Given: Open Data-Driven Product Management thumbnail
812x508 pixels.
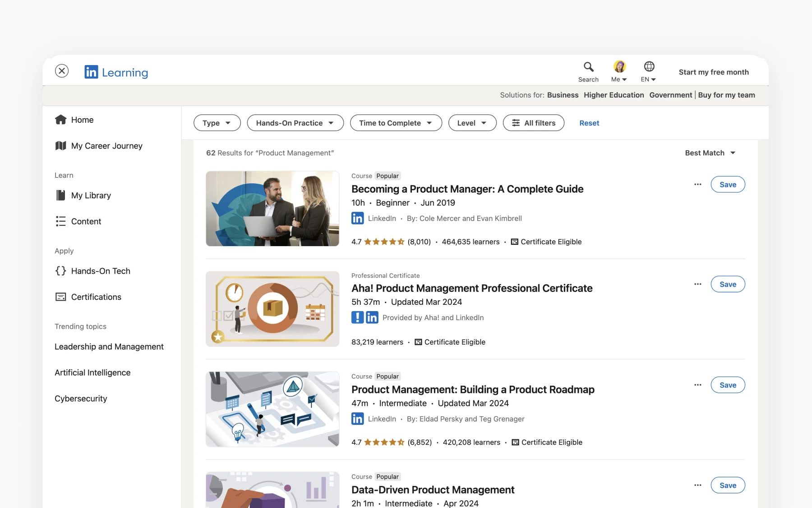Looking at the screenshot, I should click(272, 490).
